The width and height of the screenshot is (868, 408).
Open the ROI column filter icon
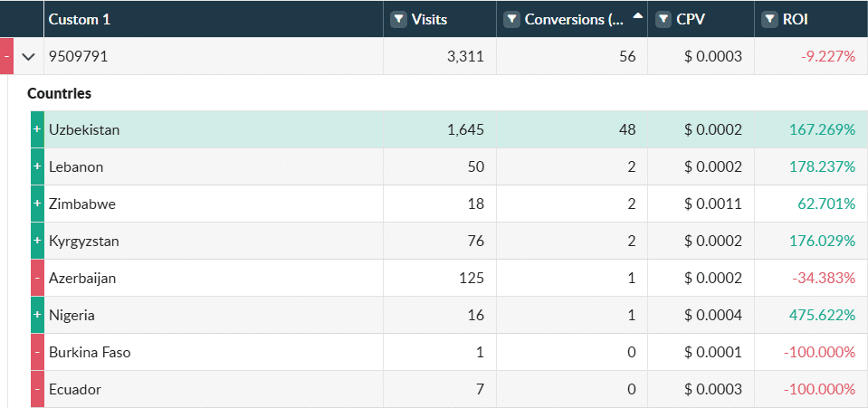(770, 19)
